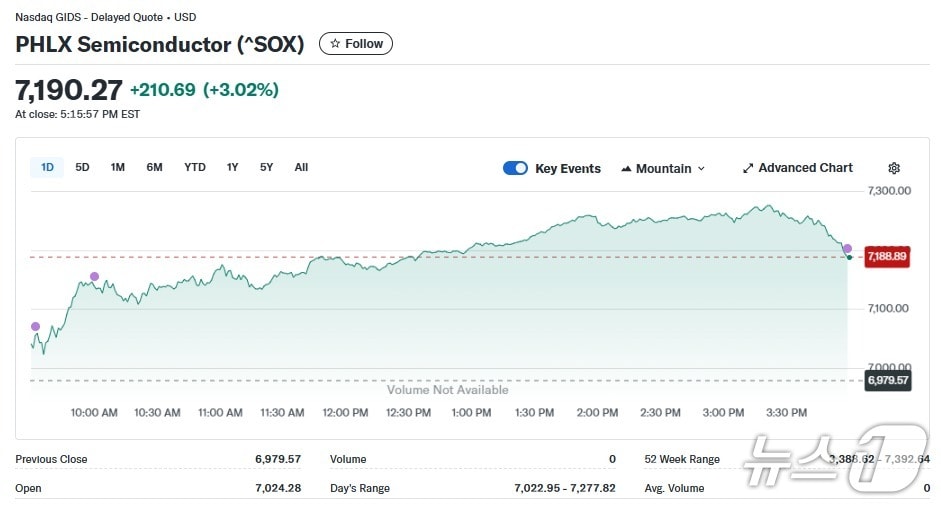Screen dimensions: 941x506
Task: Click the chart settings gear icon
Action: click(894, 168)
